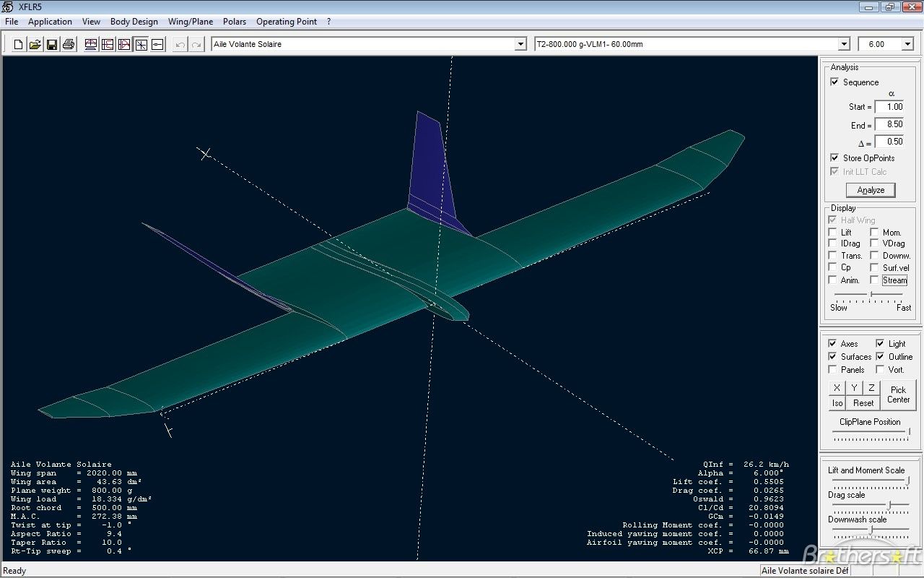
Task: Click the 'Wing span = 2020.00 mm' text
Action: tap(74, 473)
